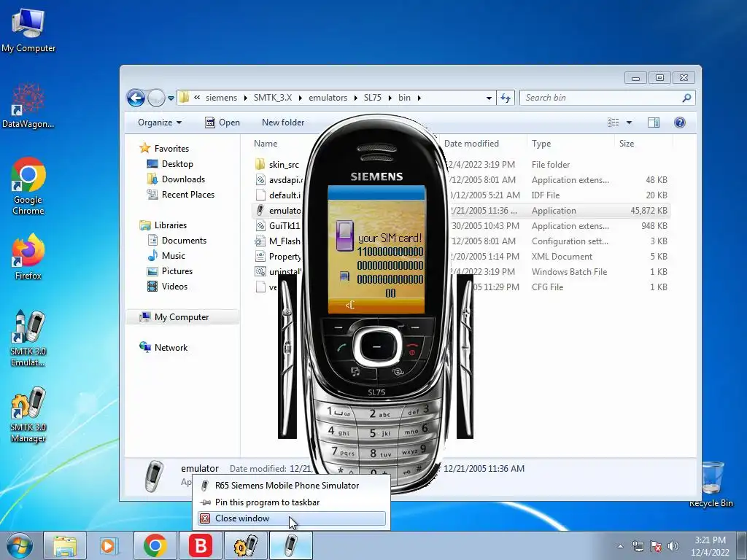
Task: Expand the arrow after emulators in breadcrumb
Action: pyautogui.click(x=356, y=98)
